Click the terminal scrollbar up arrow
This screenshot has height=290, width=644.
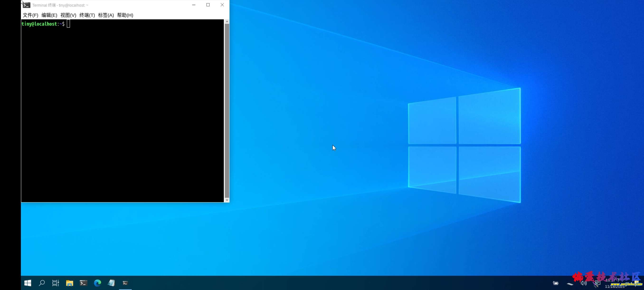click(227, 22)
